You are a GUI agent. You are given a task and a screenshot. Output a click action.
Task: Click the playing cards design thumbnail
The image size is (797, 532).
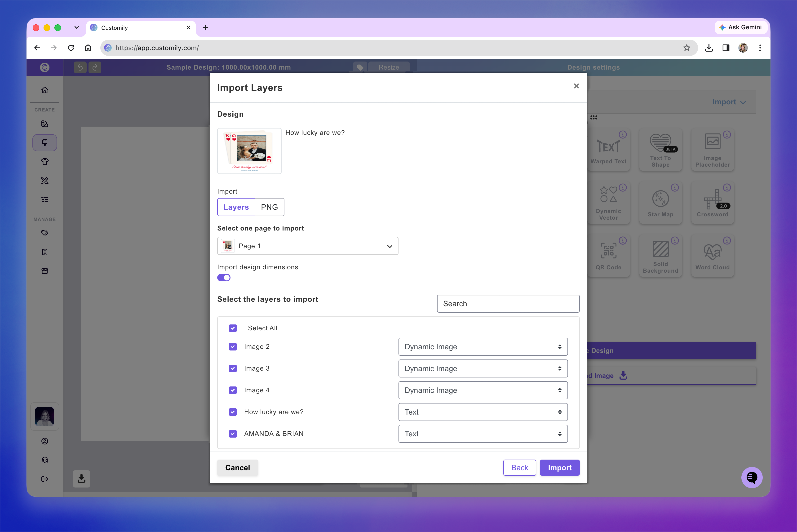tap(249, 151)
